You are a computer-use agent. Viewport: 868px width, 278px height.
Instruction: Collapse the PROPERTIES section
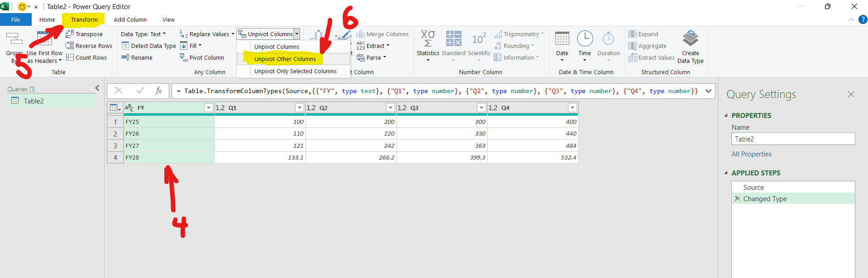(726, 115)
